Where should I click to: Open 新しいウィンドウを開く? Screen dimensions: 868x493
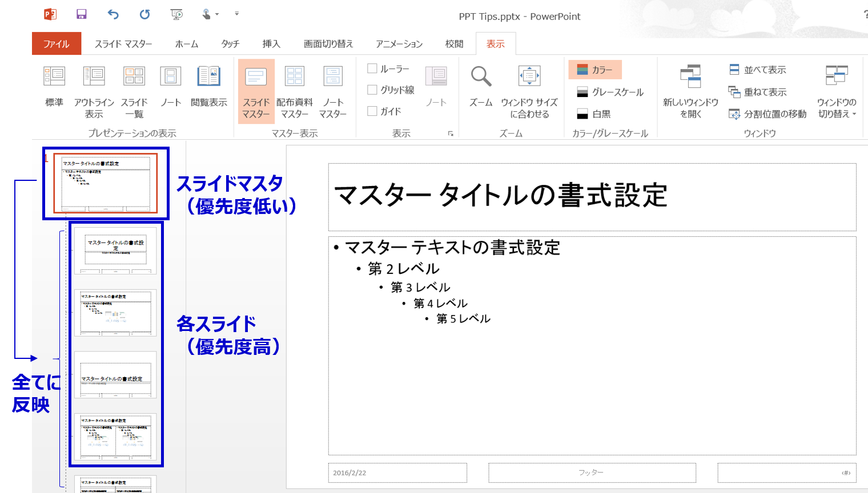[690, 91]
